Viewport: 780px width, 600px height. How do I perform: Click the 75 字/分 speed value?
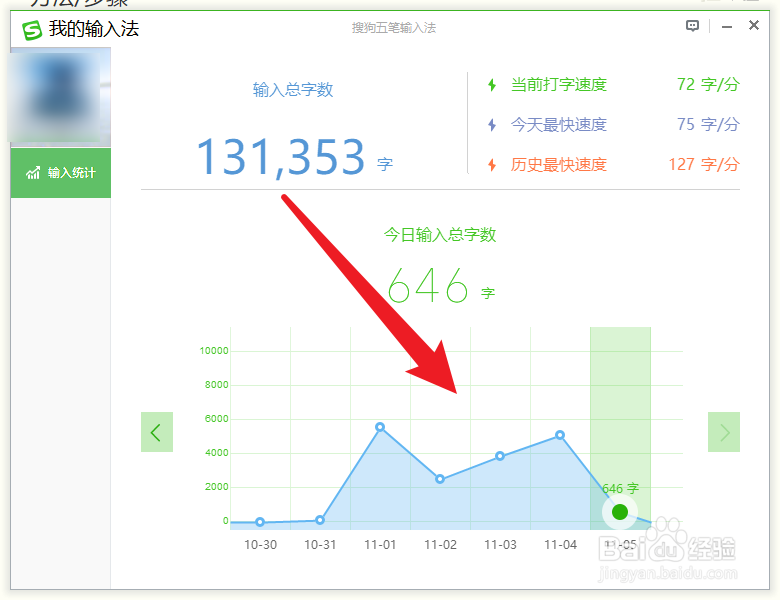coord(708,124)
